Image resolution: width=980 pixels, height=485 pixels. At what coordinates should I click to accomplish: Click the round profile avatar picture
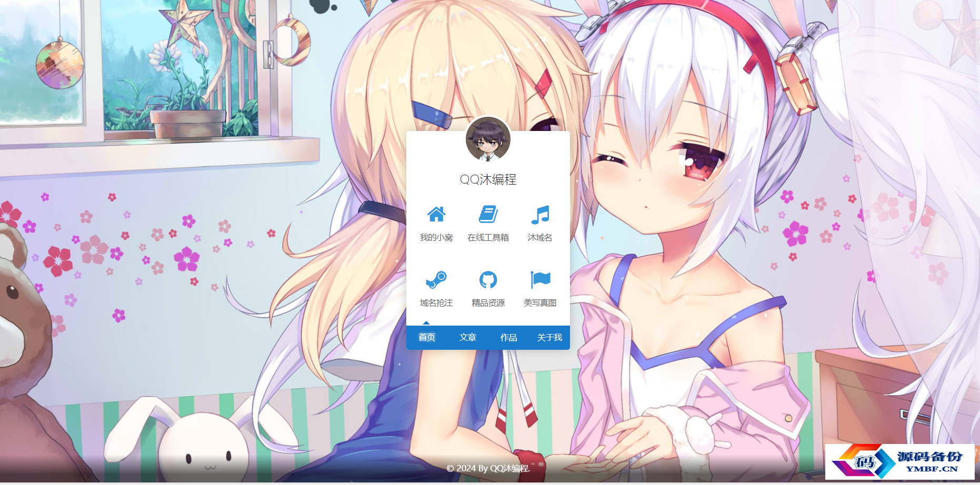tap(488, 139)
